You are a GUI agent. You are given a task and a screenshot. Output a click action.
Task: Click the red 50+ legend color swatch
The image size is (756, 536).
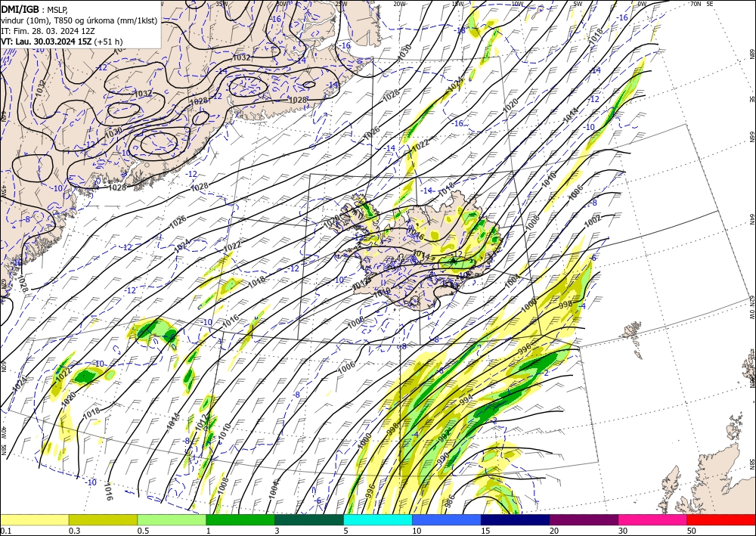pyautogui.click(x=721, y=519)
